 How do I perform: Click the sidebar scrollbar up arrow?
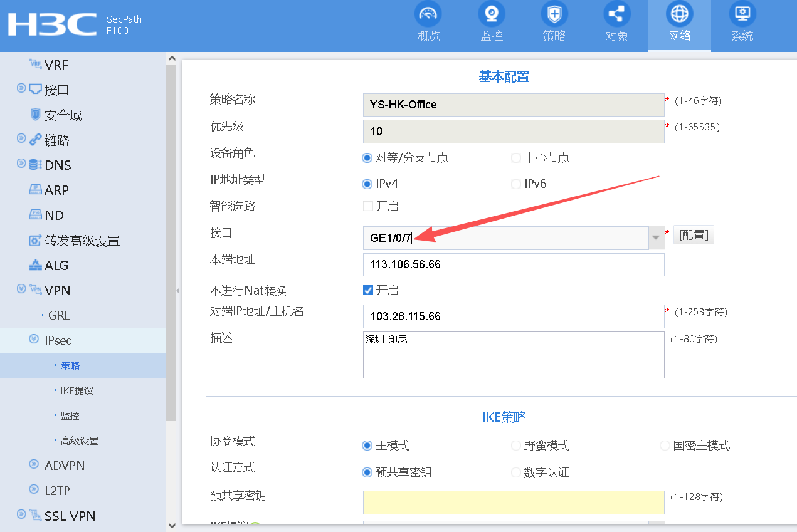tap(171, 58)
